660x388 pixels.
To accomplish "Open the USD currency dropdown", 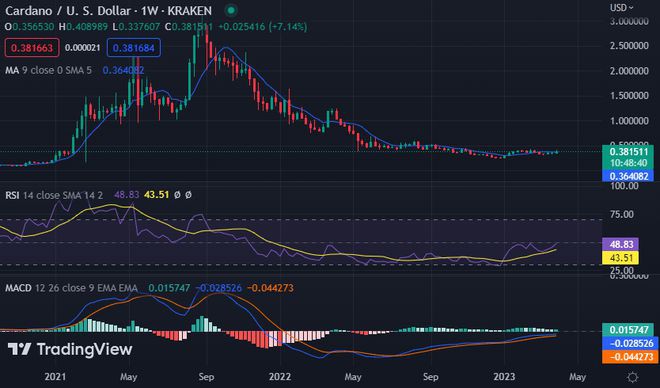I will pyautogui.click(x=622, y=8).
